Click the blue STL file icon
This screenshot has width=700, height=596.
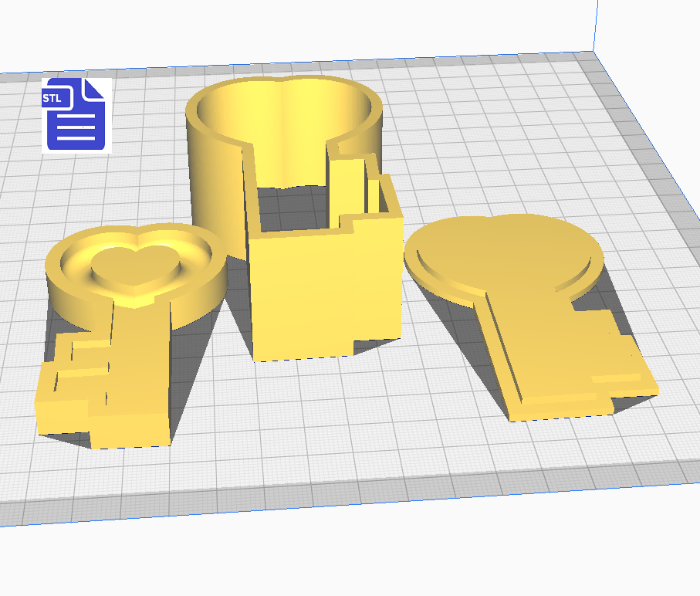click(76, 114)
